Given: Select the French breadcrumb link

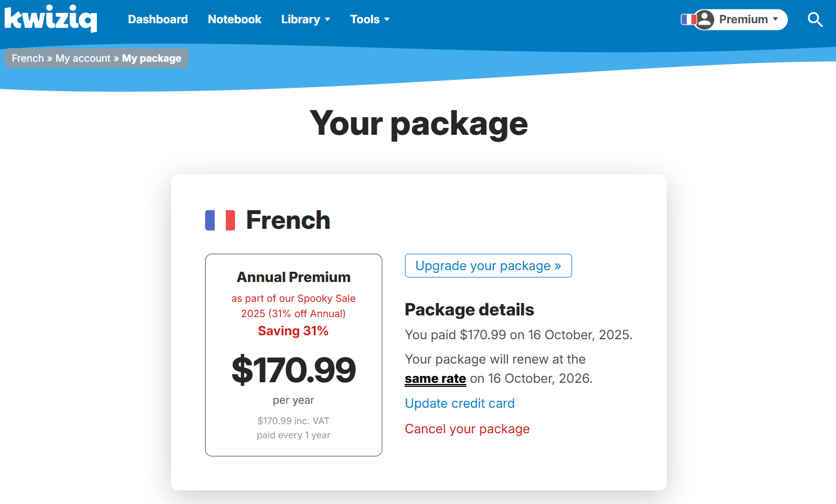Looking at the screenshot, I should pyautogui.click(x=27, y=58).
